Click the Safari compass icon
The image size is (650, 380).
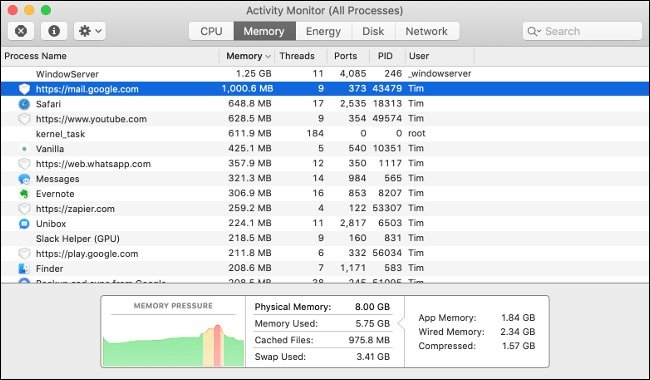point(24,104)
